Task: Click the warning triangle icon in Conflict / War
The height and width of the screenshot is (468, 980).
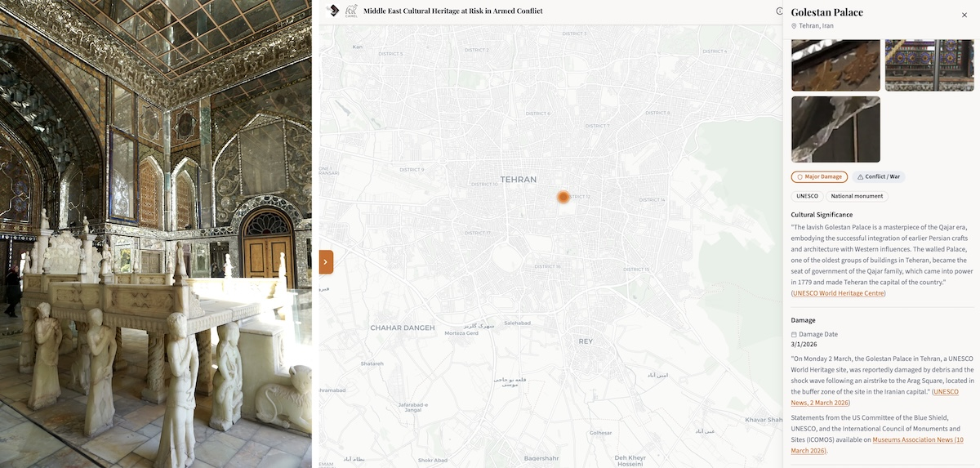Action: (x=860, y=176)
